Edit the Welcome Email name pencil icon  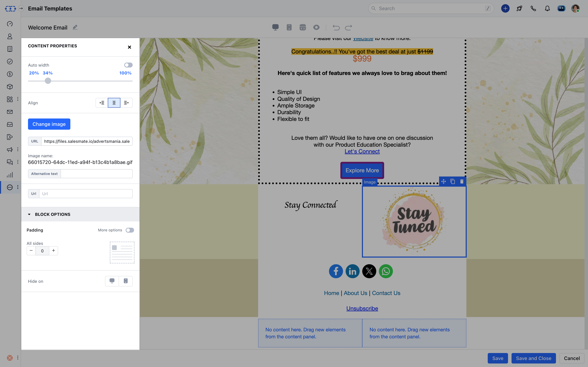[75, 27]
